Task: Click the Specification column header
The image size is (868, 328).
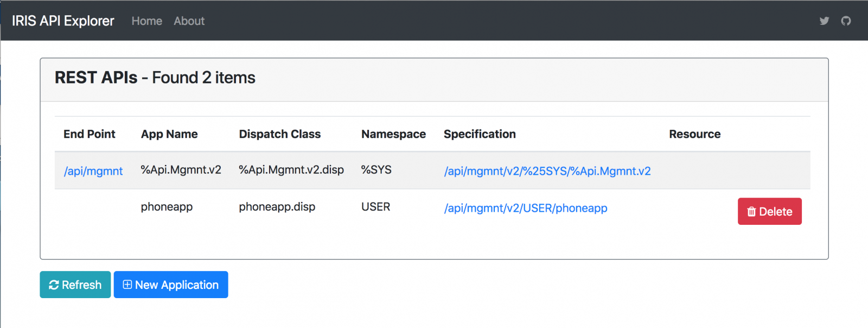Action: tap(480, 134)
